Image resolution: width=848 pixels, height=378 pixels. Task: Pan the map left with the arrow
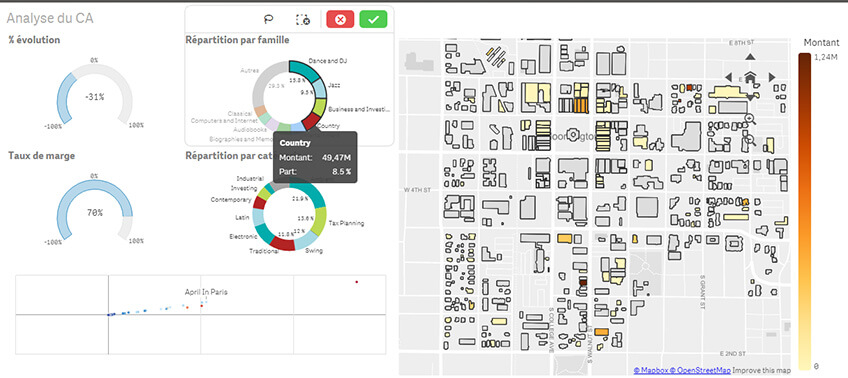728,77
